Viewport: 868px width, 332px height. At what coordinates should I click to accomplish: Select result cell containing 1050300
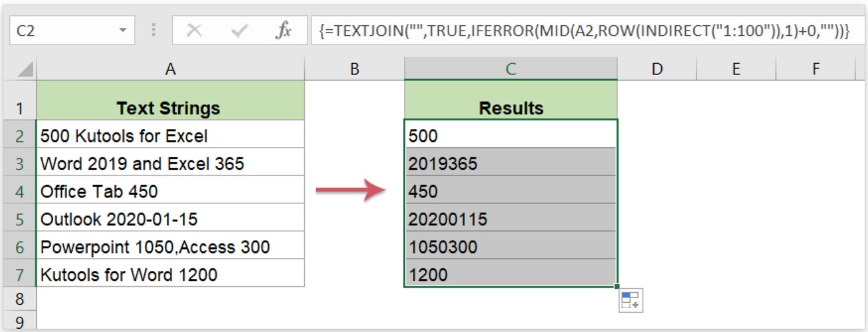(511, 245)
